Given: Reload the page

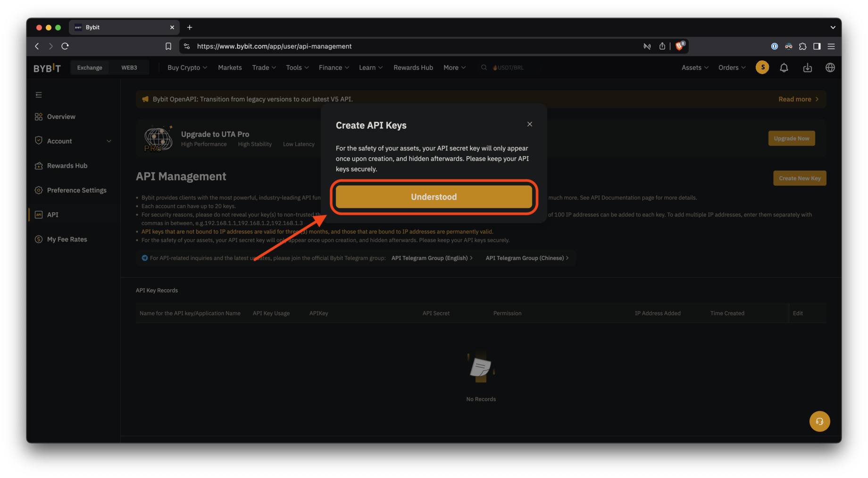Looking at the screenshot, I should click(65, 46).
